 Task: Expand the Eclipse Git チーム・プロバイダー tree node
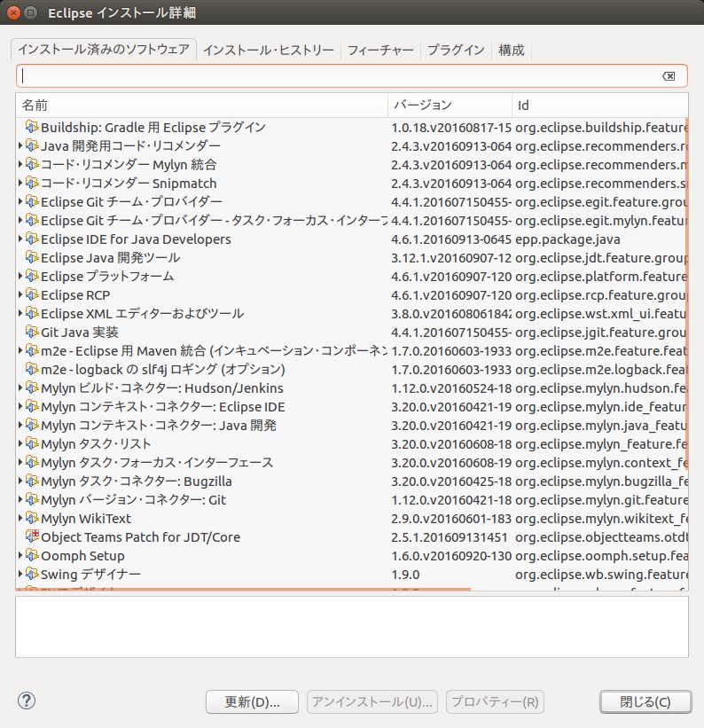click(x=20, y=201)
